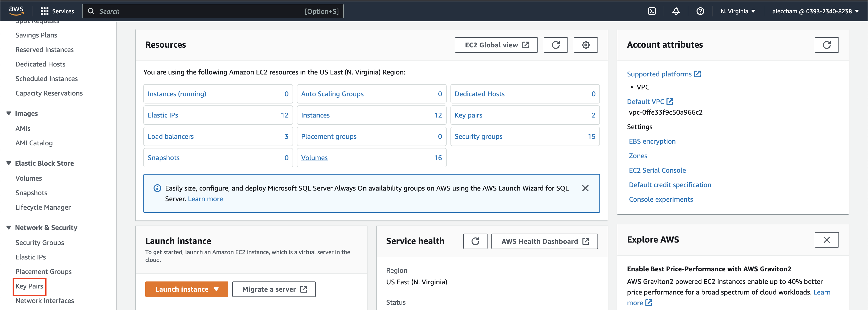This screenshot has width=868, height=310.
Task: Open Elastic IPs in sidebar
Action: (31, 257)
